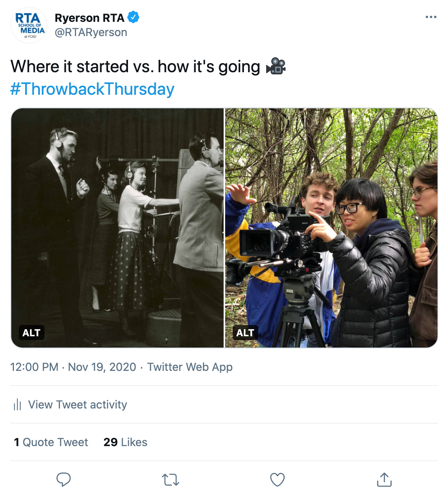Viewport: 448px width, 495px height.
Task: Open the three-dot more options menu
Action: point(431,17)
